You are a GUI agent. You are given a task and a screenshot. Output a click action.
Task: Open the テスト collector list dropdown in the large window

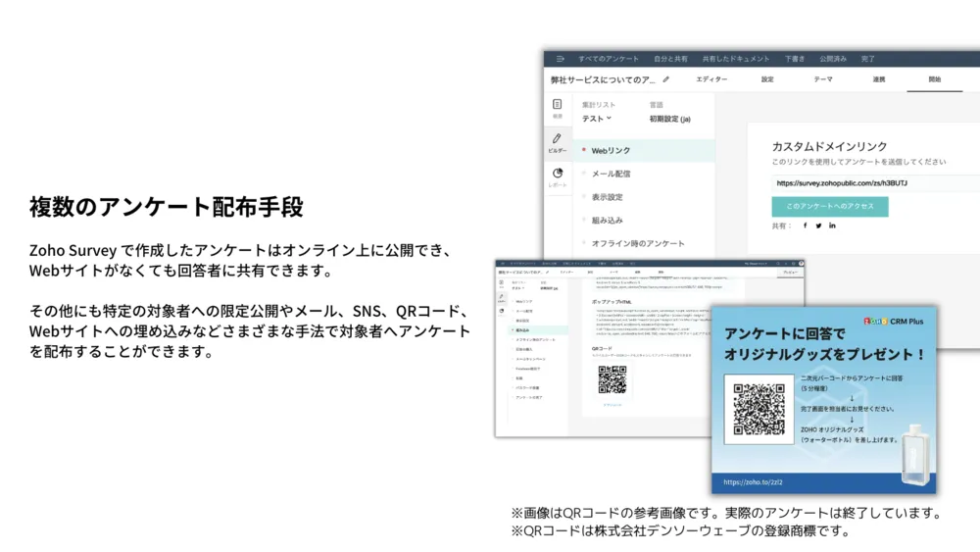pyautogui.click(x=597, y=119)
